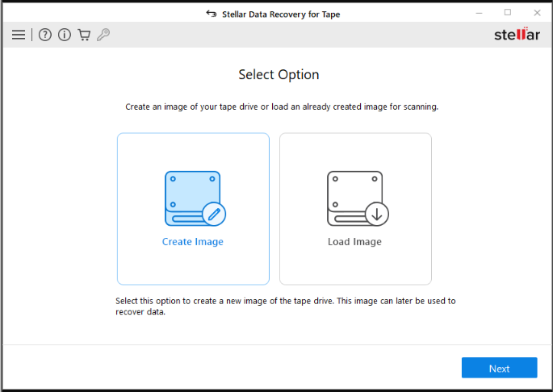
Task: Close the Stellar Data Recovery window
Action: [537, 12]
